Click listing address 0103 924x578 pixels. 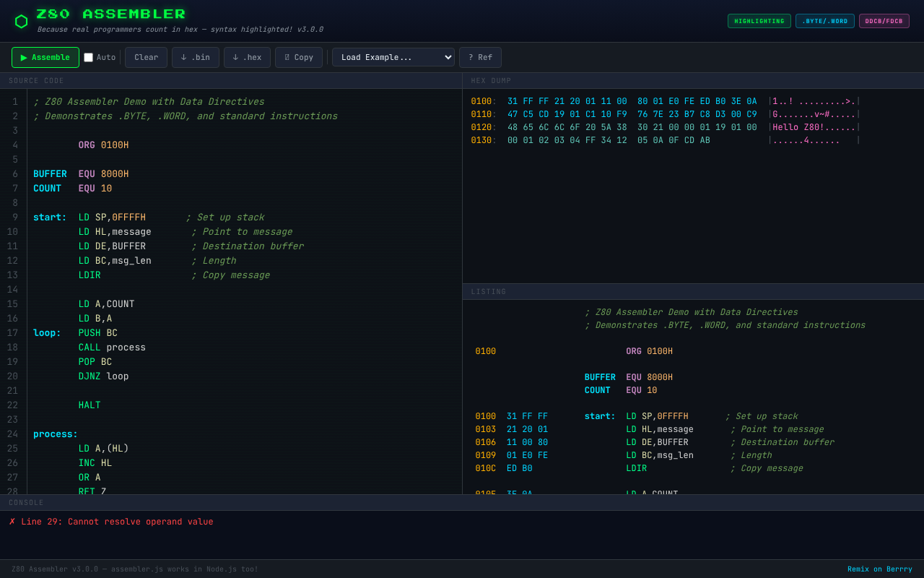click(x=486, y=429)
